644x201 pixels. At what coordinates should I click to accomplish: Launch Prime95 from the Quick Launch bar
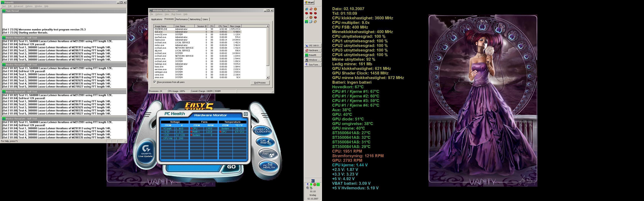click(x=306, y=22)
